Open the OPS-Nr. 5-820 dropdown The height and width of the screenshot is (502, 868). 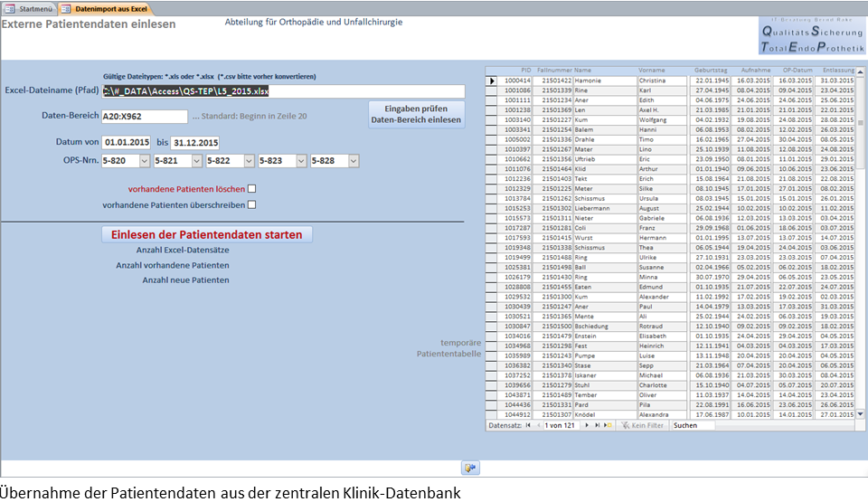point(145,161)
